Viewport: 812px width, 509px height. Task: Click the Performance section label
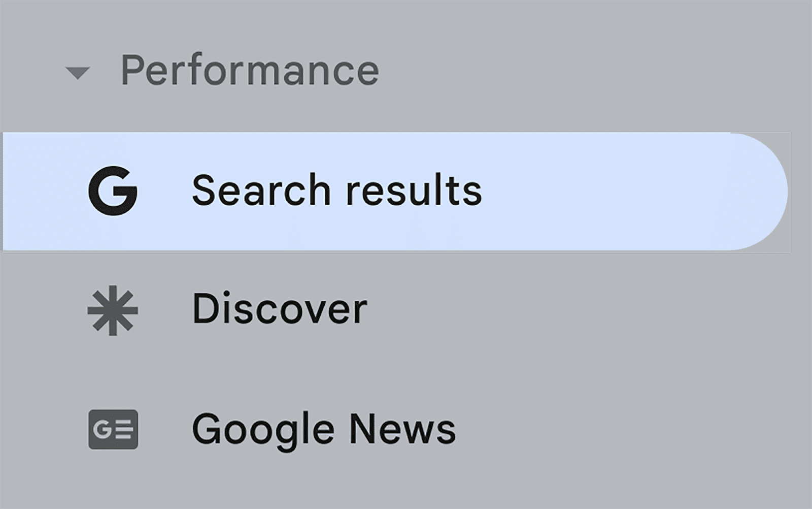[x=250, y=71]
